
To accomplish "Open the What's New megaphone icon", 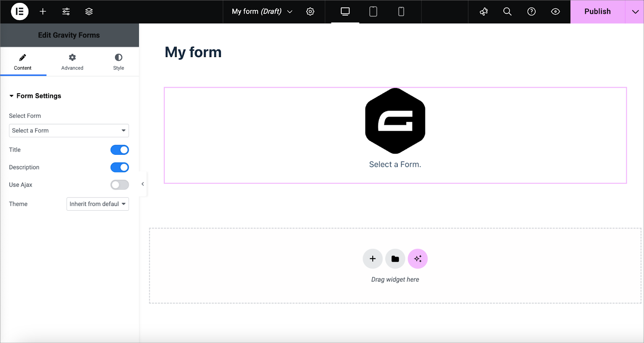I will [x=484, y=12].
